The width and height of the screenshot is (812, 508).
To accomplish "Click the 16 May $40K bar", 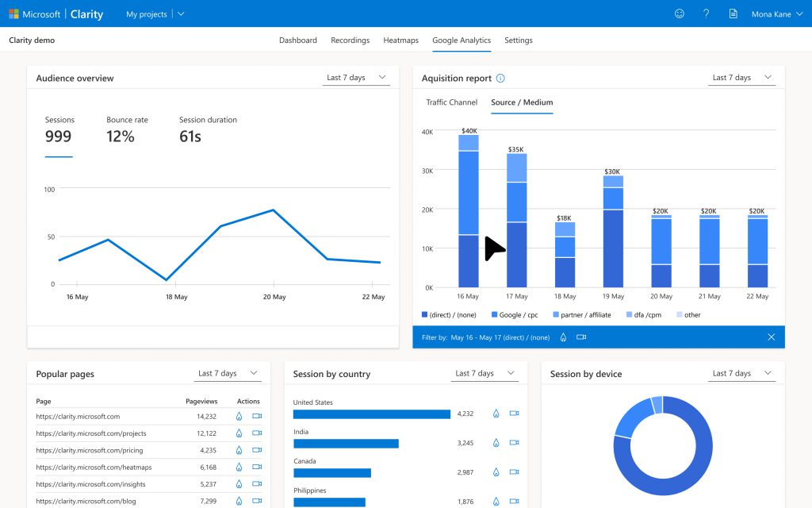I will tap(469, 211).
